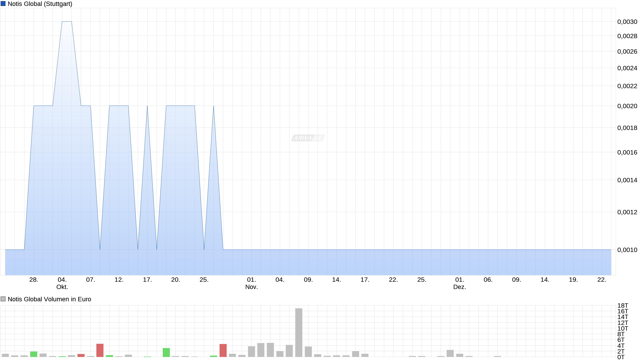Expand the Okt. axis section

pos(63,287)
